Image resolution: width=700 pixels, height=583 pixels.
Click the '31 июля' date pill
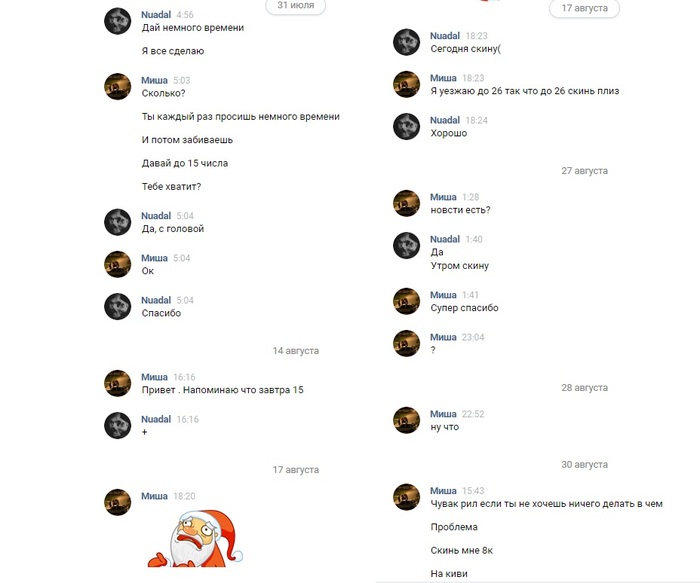pos(296,6)
